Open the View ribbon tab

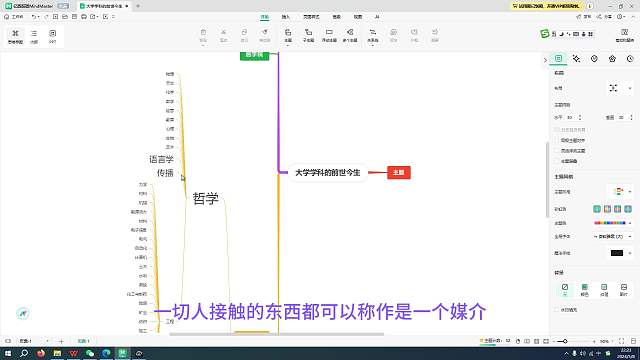pos(358,17)
